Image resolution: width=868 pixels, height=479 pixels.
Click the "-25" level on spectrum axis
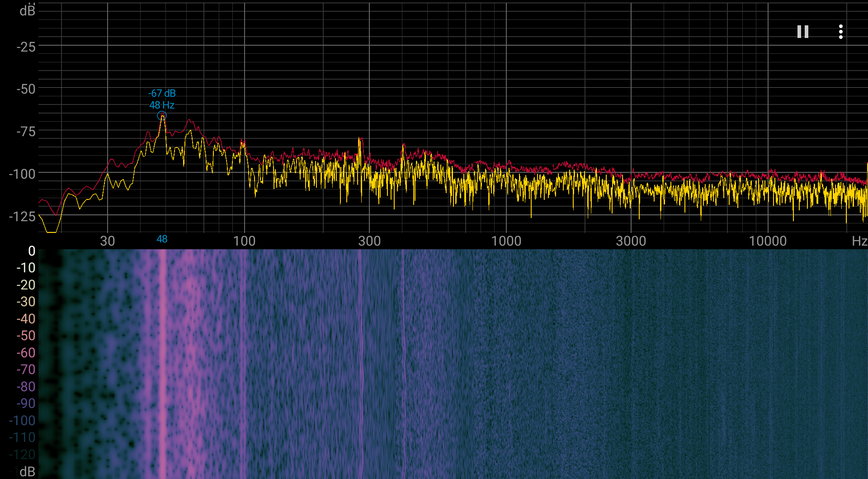(26, 47)
